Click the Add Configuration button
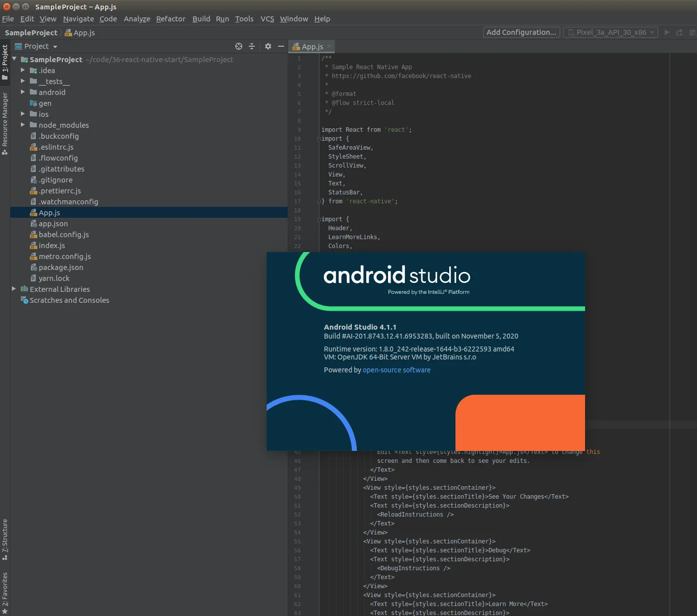 pyautogui.click(x=521, y=32)
